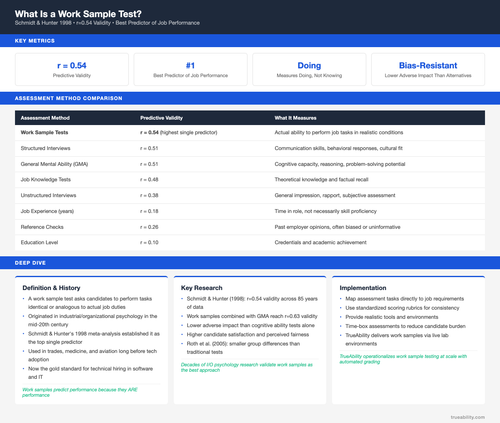Click the 'r = 0.26' validity cell
This screenshot has height=423, width=500.
(x=149, y=227)
